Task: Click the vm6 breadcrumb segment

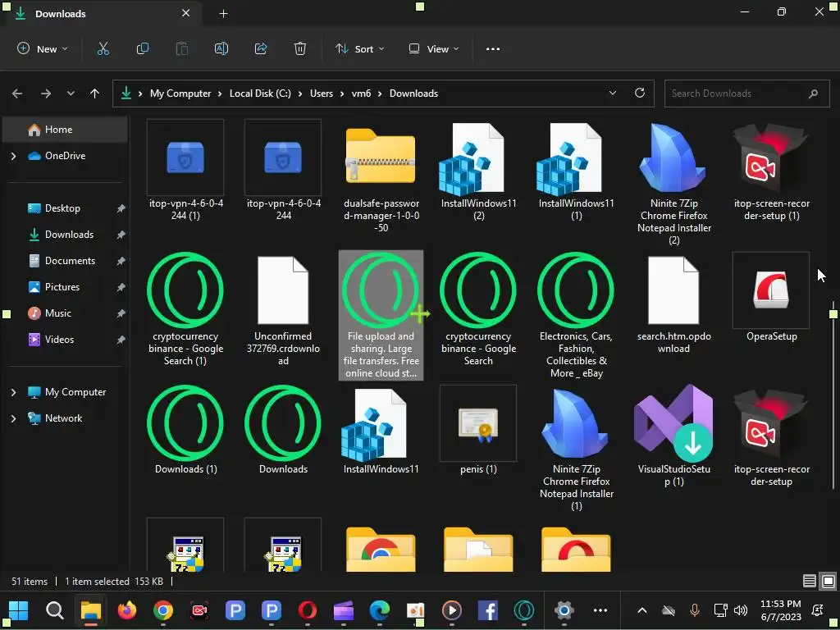Action: tap(361, 94)
